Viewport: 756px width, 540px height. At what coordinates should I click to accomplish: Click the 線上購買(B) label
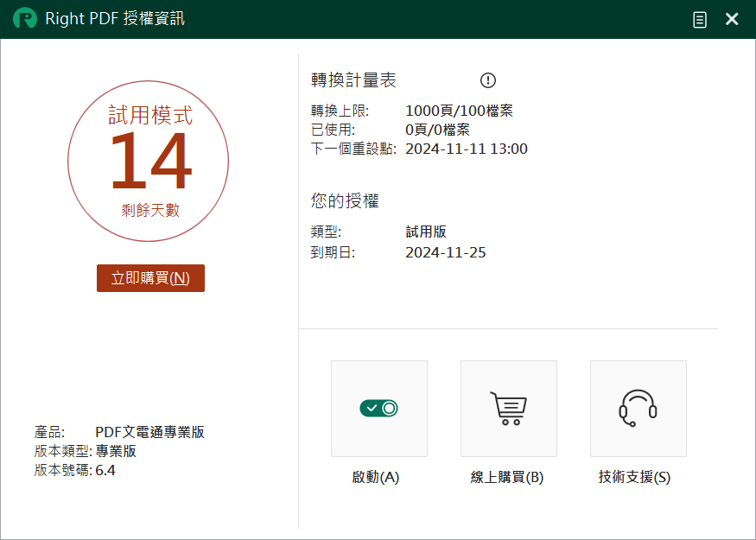506,477
